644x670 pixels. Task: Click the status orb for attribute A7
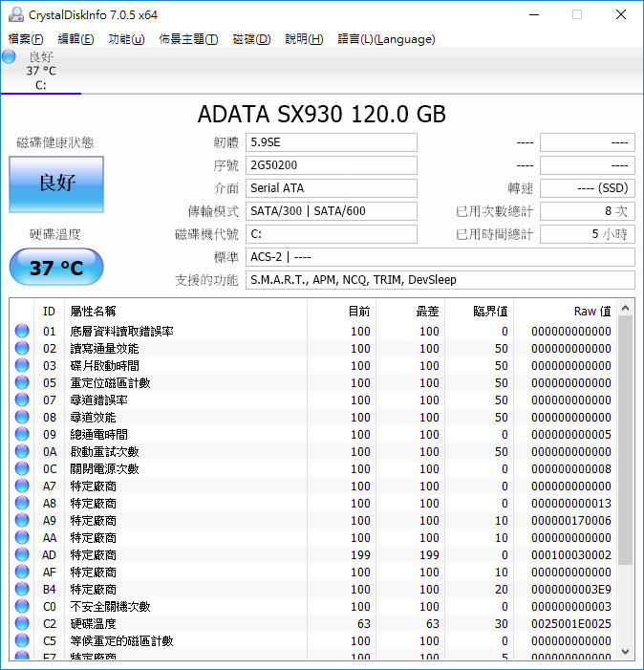[x=22, y=486]
